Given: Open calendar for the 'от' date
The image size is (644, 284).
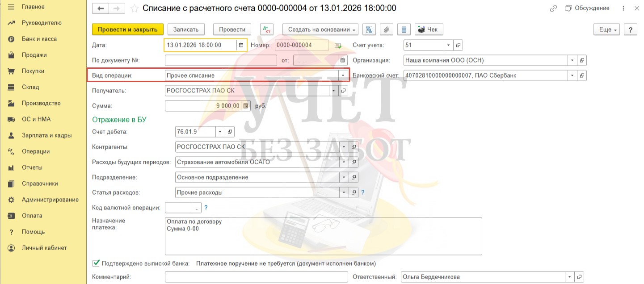Looking at the screenshot, I should 343,60.
